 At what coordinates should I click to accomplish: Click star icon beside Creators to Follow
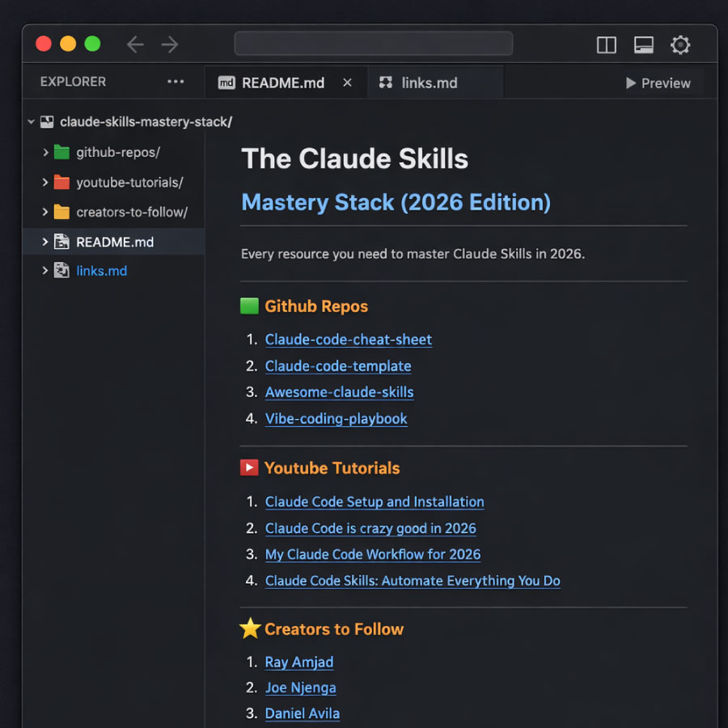point(250,629)
